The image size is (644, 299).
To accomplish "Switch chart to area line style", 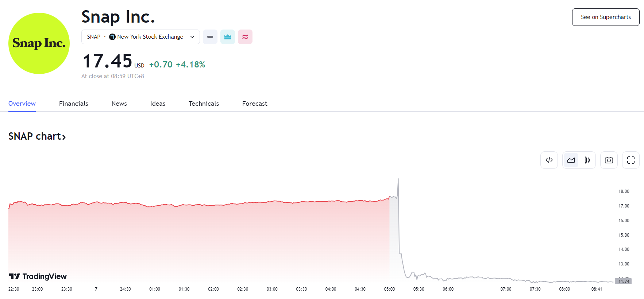I will point(571,160).
